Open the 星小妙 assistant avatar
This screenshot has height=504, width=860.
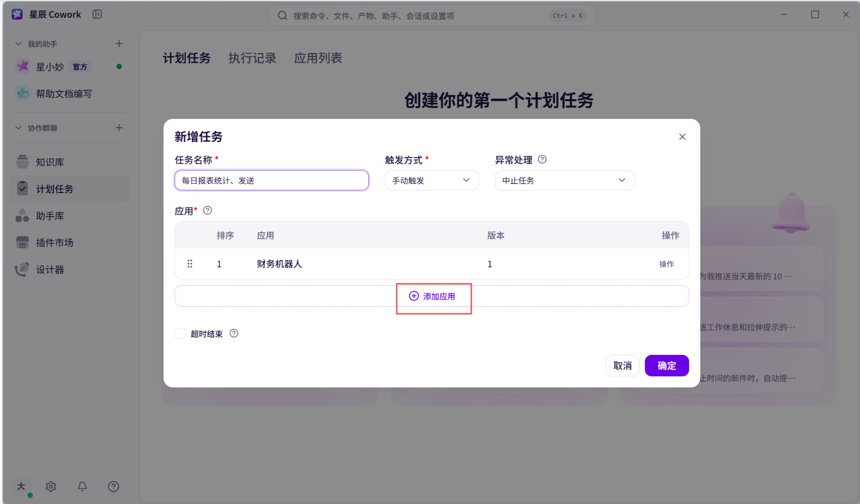[22, 66]
